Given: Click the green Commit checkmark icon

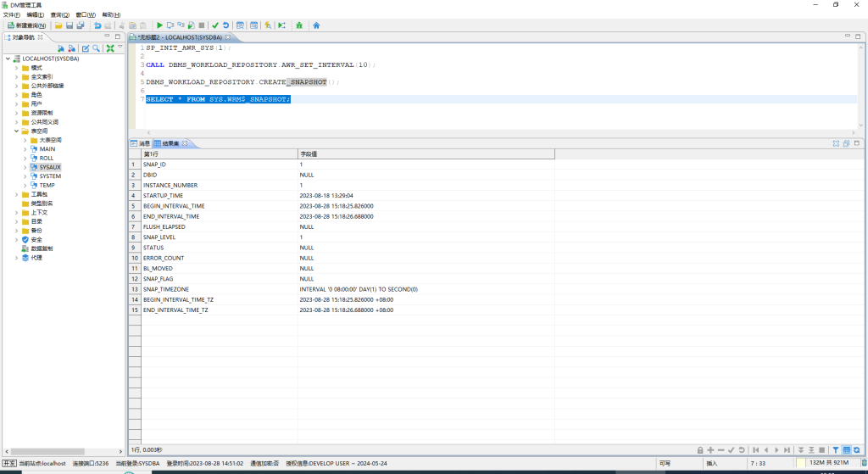Looking at the screenshot, I should [215, 25].
